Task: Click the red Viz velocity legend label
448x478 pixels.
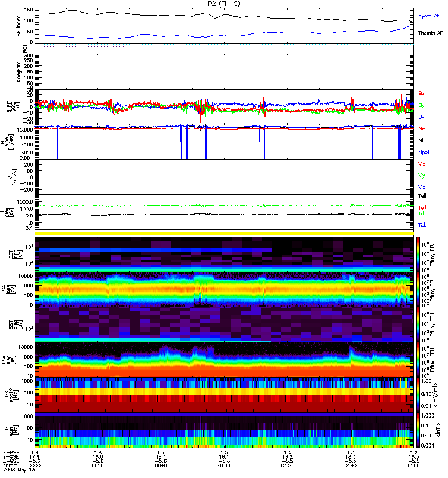Action: pos(421,164)
